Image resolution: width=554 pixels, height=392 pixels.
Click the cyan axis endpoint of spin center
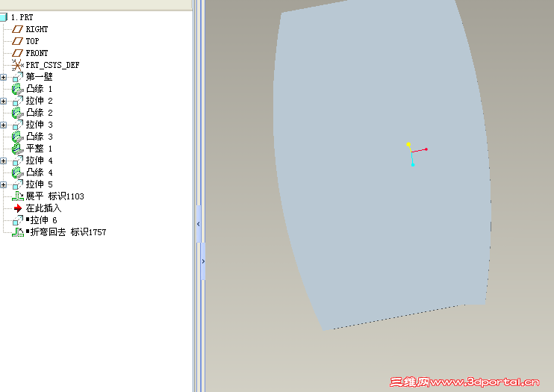(413, 165)
